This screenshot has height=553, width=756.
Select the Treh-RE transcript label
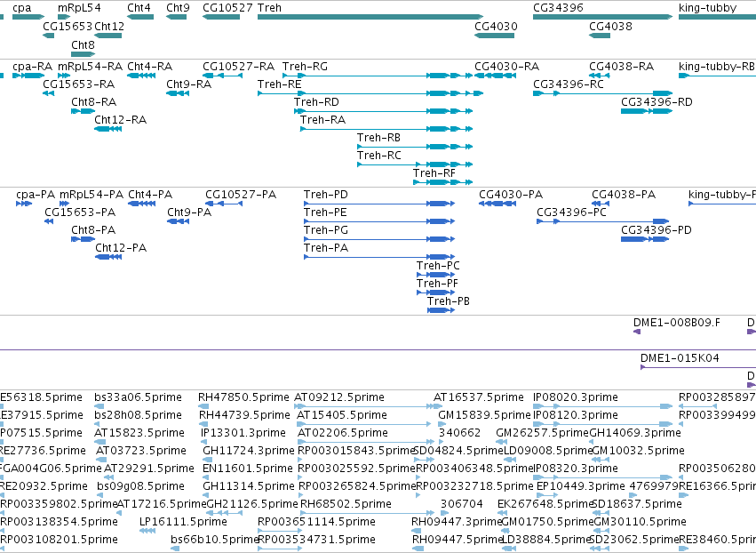tap(280, 84)
